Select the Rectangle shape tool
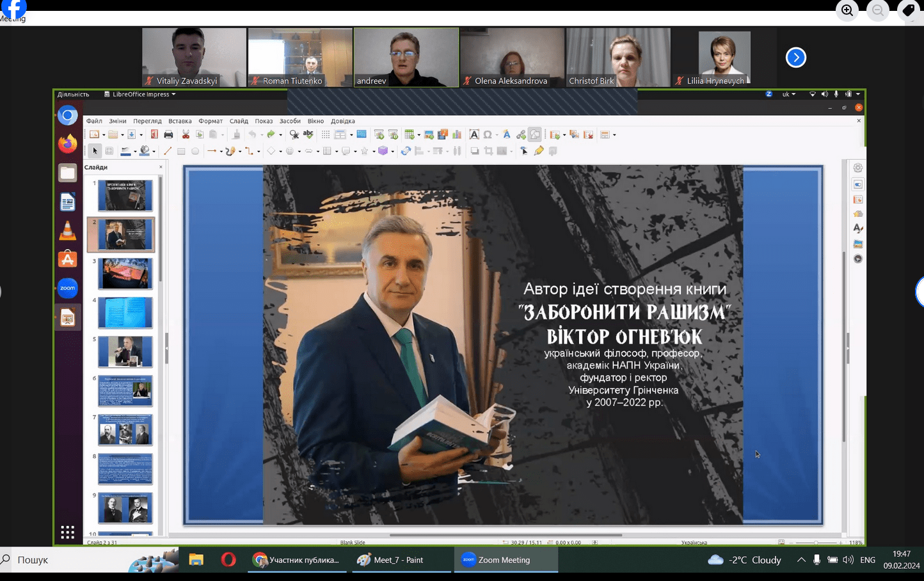 tap(181, 151)
